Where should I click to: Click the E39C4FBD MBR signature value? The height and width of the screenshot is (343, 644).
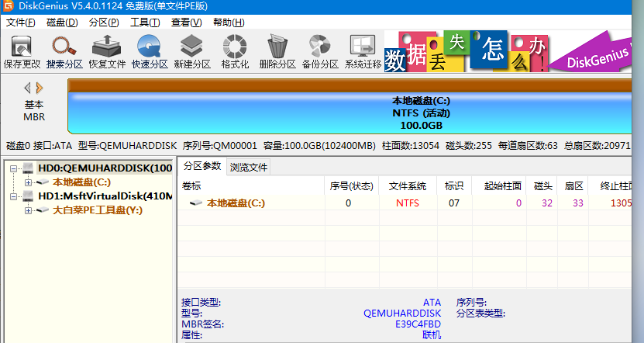click(x=418, y=324)
